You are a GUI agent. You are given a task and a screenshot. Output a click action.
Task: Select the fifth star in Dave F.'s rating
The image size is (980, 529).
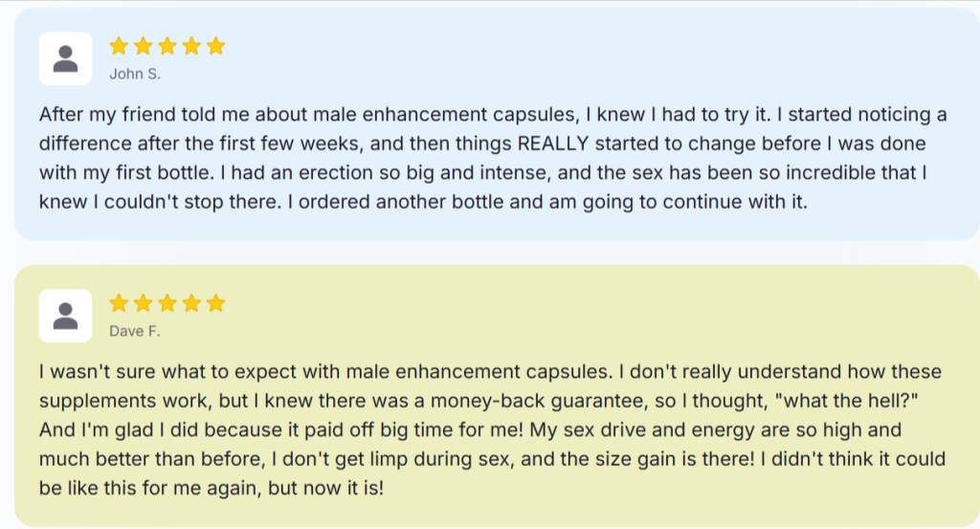pos(215,303)
